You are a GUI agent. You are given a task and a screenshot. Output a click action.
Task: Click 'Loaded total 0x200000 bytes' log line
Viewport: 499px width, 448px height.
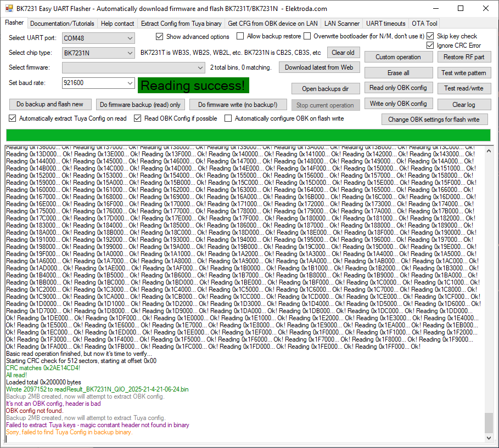43,382
